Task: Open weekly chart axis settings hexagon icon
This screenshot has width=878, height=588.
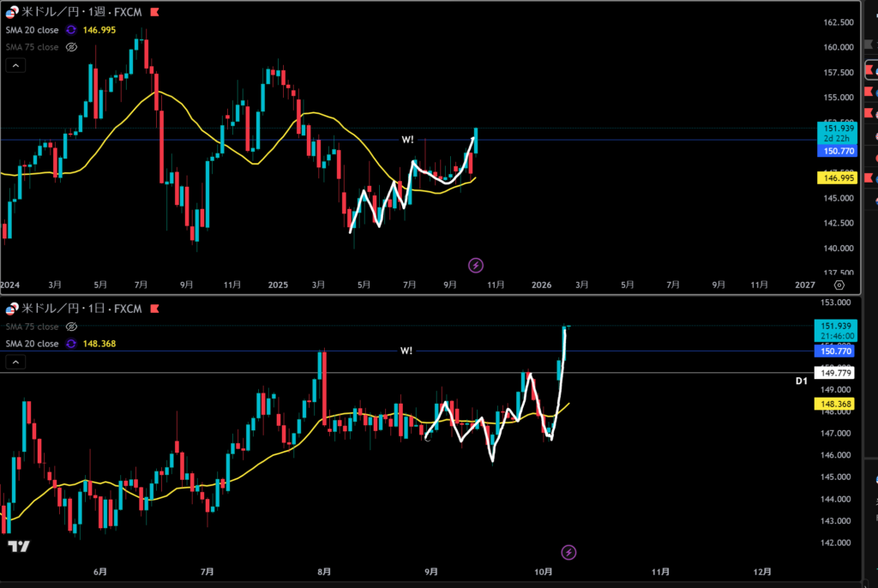Action: (x=839, y=285)
